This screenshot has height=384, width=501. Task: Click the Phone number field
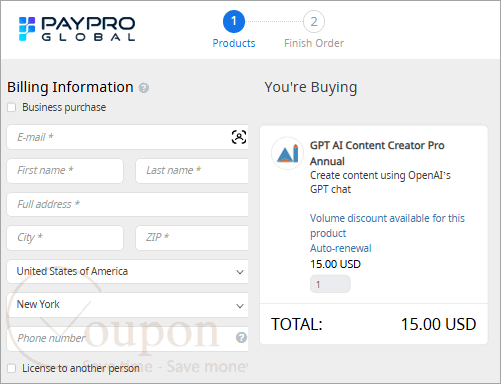pos(127,338)
